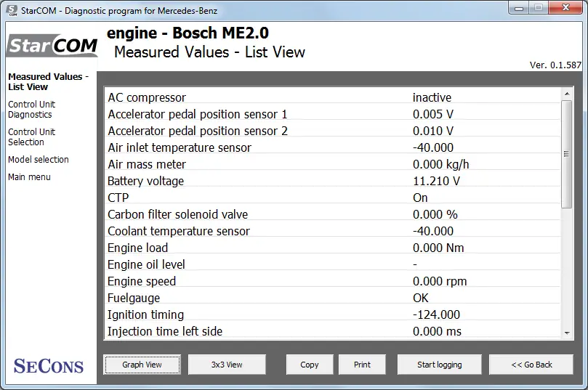
Task: Go to Model selection
Action: (39, 160)
